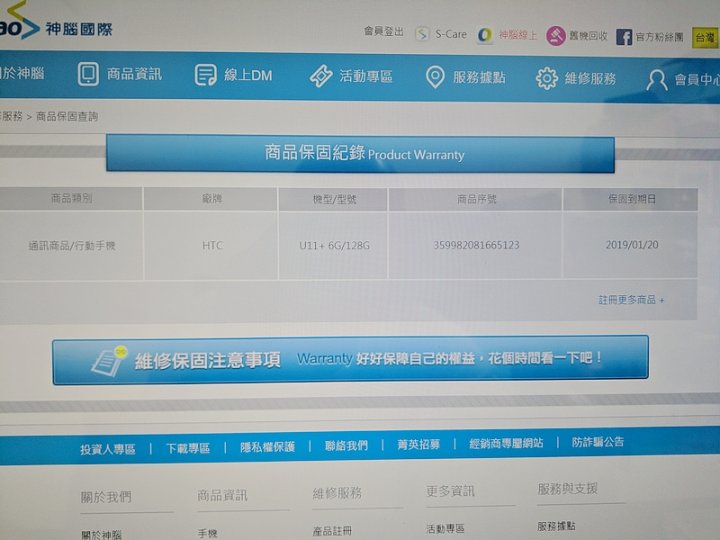Click the 產品註冊 footer link
Image resolution: width=720 pixels, height=540 pixels.
(332, 531)
